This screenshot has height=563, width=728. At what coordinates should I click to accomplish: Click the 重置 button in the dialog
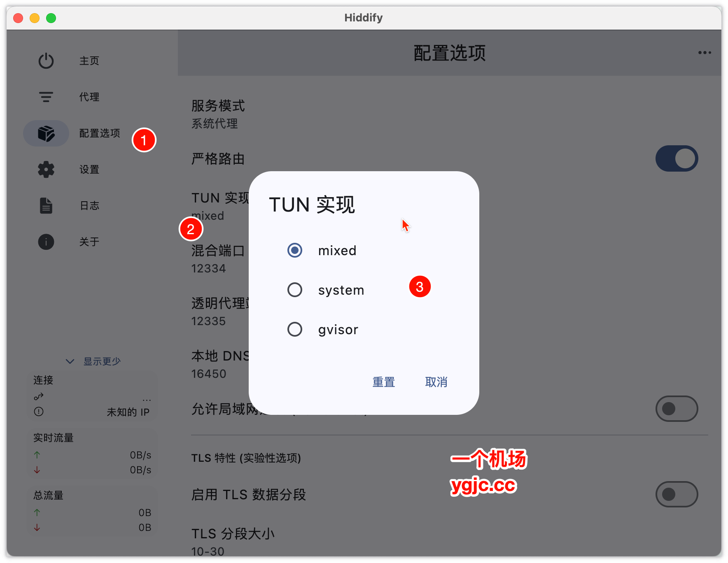(383, 382)
